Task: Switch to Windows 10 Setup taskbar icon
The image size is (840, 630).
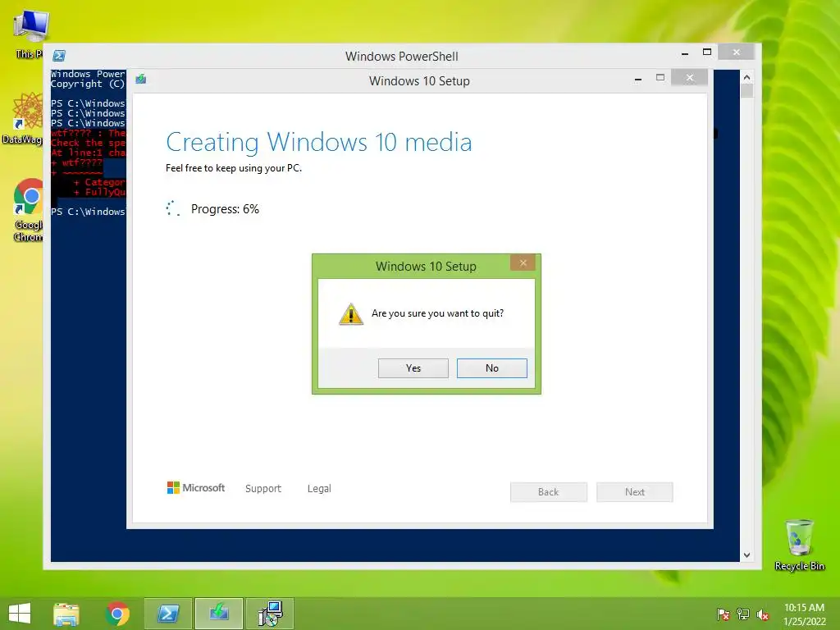Action: [x=219, y=614]
